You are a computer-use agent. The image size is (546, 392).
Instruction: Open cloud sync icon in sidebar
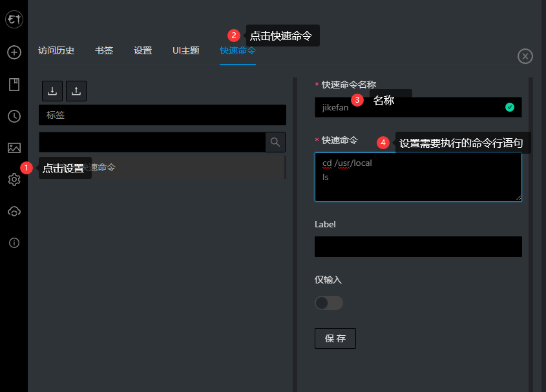click(x=14, y=211)
